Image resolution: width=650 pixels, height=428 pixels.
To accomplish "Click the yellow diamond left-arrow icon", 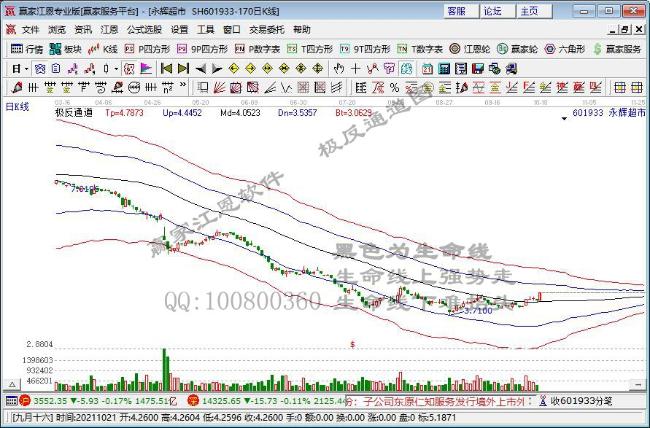I will click(x=234, y=68).
